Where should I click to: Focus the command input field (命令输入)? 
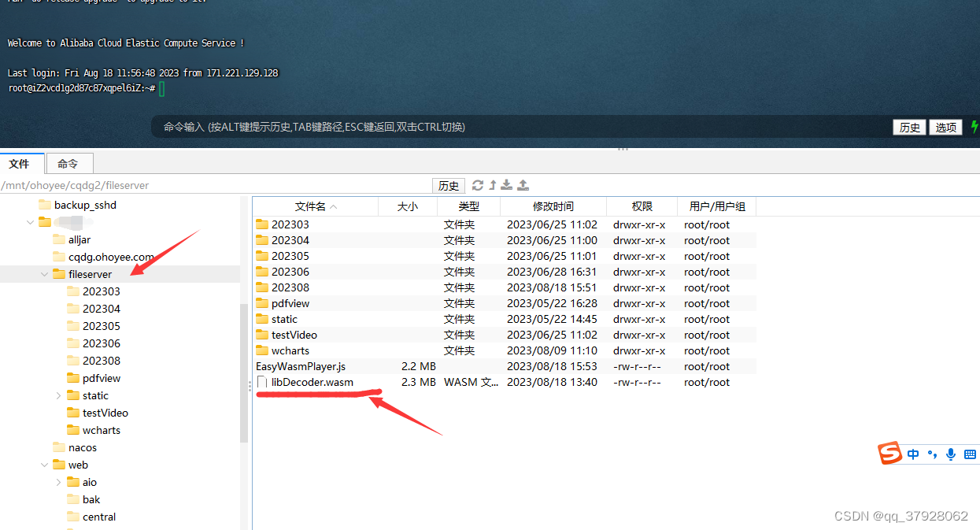point(520,127)
